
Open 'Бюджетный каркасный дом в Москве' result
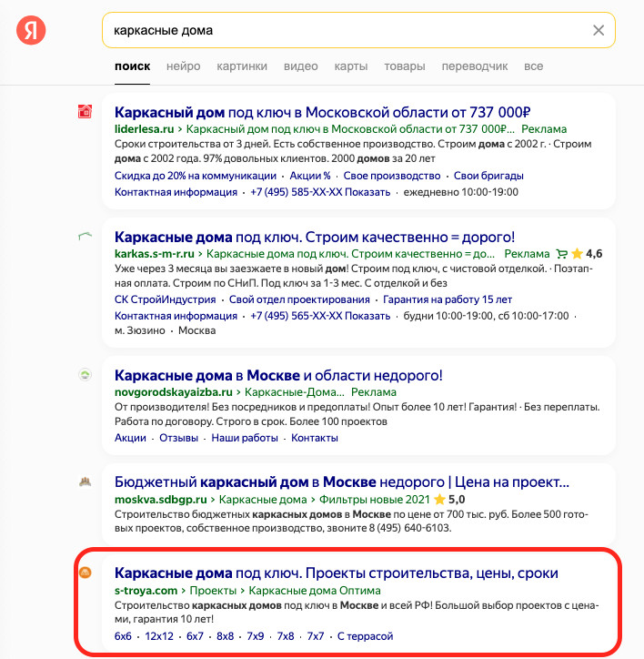342,482
